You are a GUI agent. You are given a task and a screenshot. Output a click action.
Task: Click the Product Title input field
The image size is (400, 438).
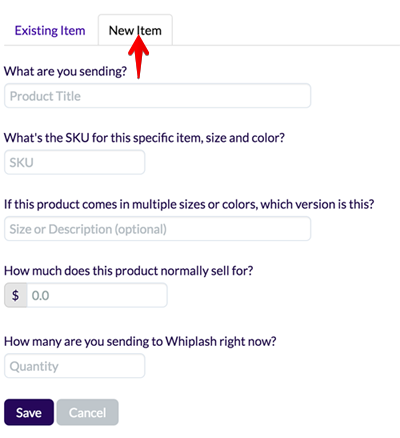[x=157, y=96]
